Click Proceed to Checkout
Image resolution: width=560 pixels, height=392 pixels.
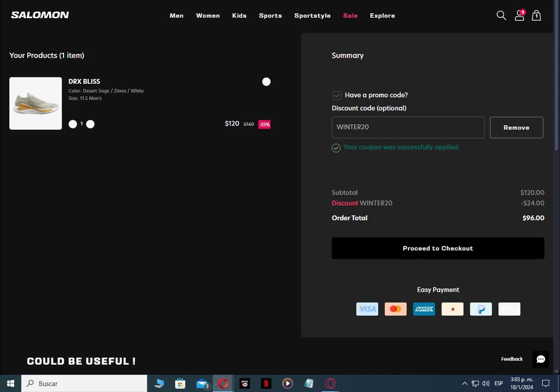438,248
